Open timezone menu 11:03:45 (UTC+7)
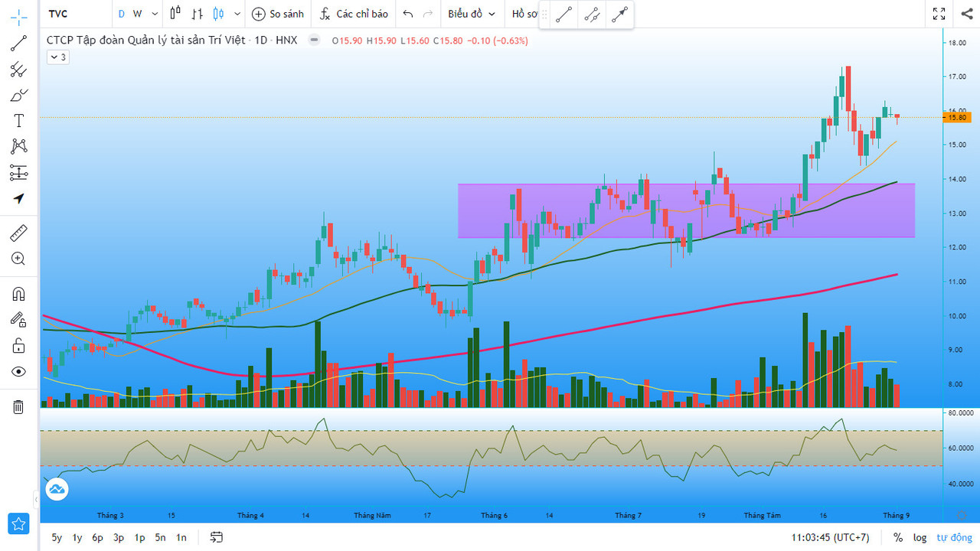980x551 pixels. (831, 537)
